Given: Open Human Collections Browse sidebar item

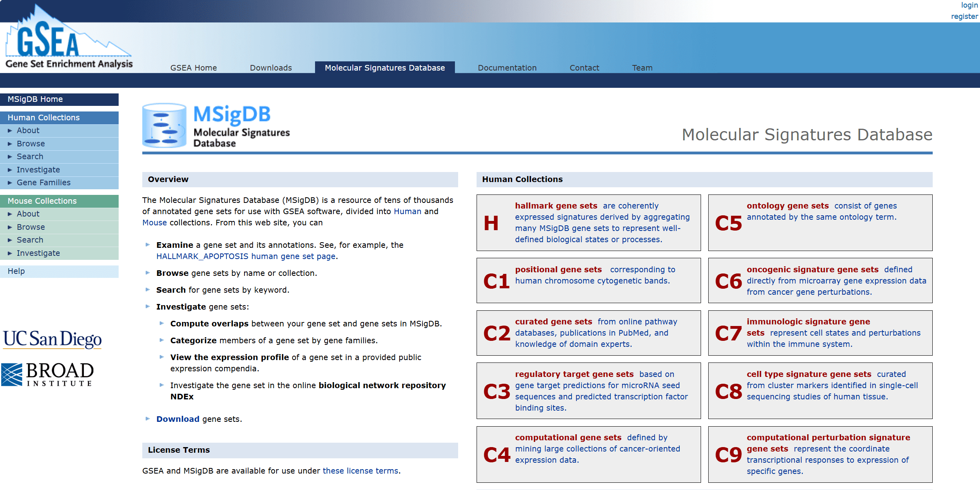Looking at the screenshot, I should pos(31,144).
